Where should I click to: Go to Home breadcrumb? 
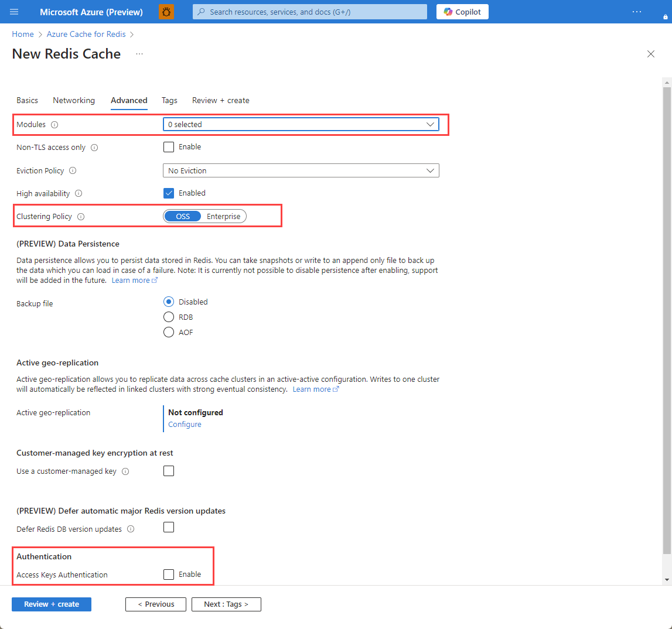pyautogui.click(x=23, y=35)
